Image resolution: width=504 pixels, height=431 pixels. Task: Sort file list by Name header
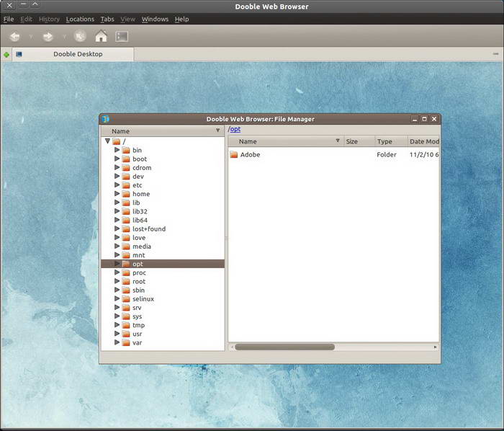[x=285, y=141]
